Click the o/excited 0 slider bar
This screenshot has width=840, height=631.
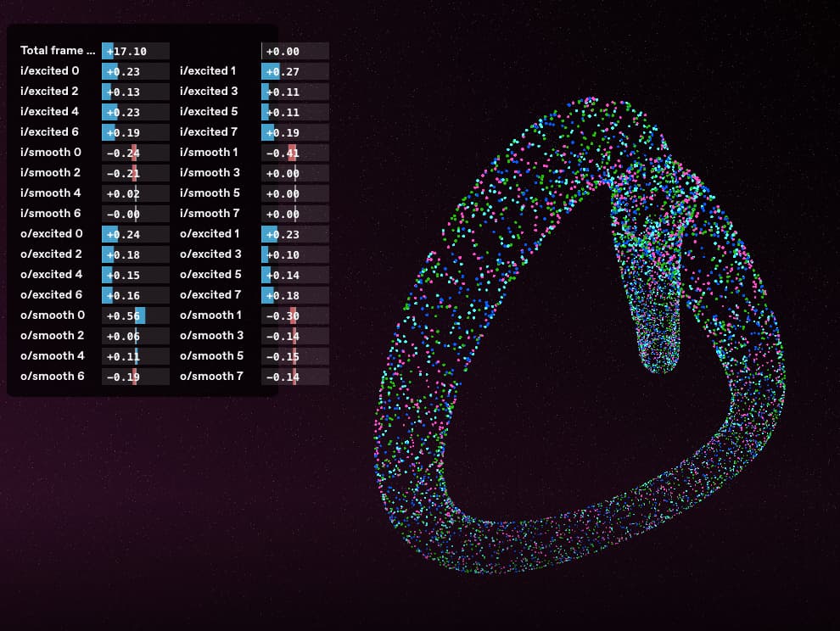tap(136, 234)
